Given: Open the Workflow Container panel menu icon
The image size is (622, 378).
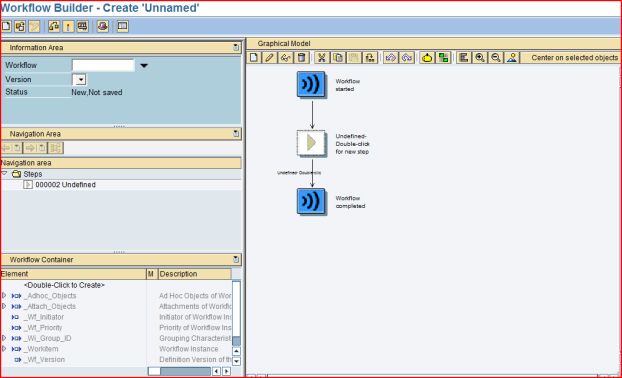Looking at the screenshot, I should coord(236,259).
